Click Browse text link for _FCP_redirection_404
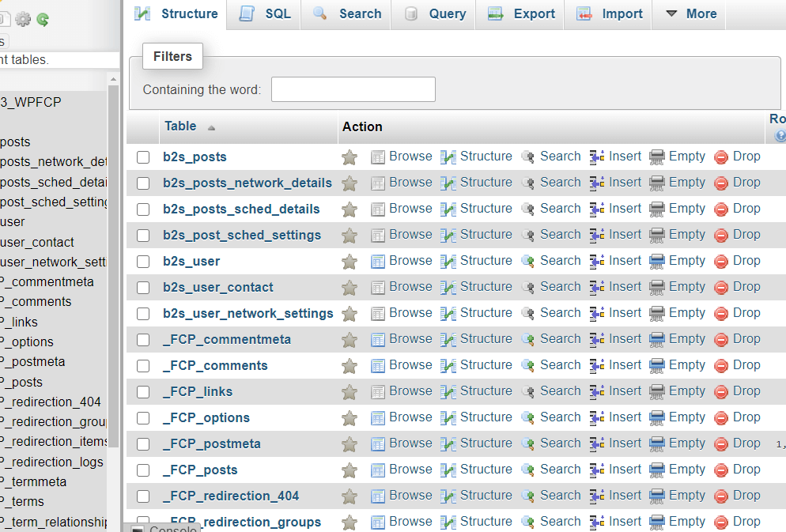Screen dimensions: 786x532 (410, 495)
